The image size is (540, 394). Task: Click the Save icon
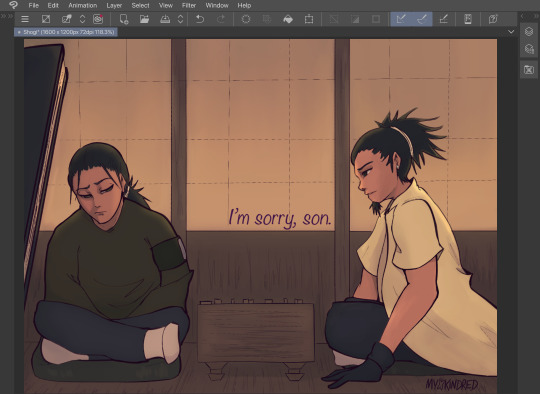click(165, 19)
